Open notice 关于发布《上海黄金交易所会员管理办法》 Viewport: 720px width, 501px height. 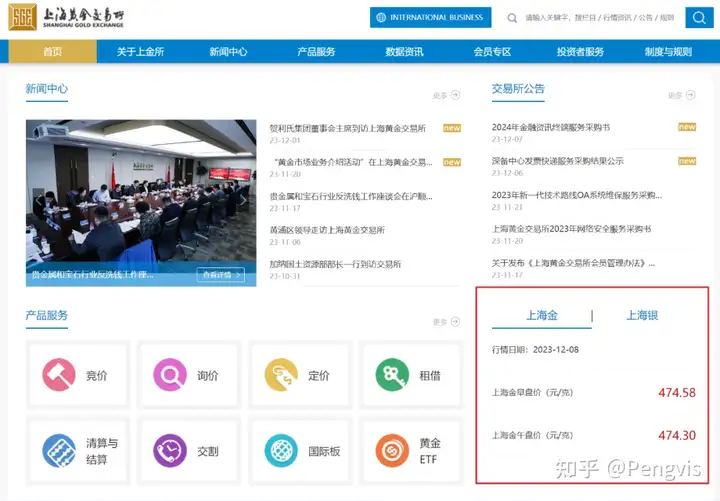point(573,263)
